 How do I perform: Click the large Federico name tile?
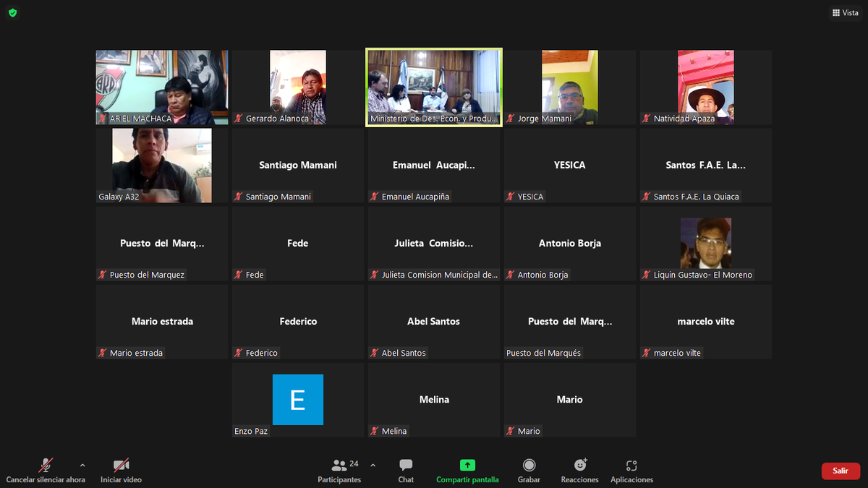click(298, 322)
